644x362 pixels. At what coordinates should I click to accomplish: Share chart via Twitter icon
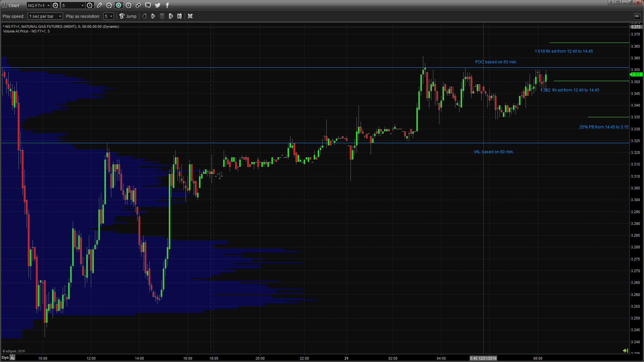(x=158, y=5)
